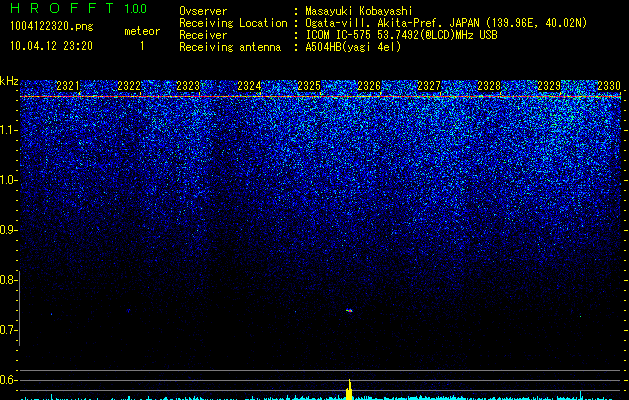This screenshot has height=400, width=629.
Task: Click the 2325 time marker
Action: click(309, 85)
